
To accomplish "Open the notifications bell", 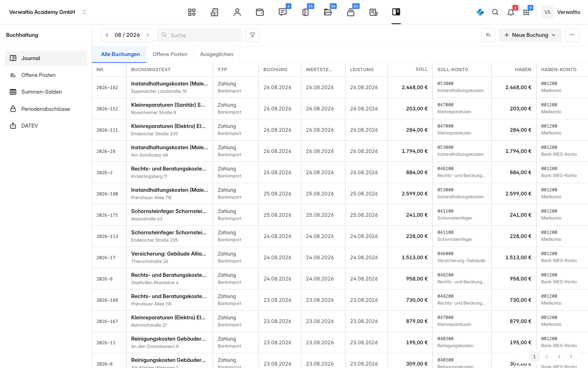I will pos(511,12).
